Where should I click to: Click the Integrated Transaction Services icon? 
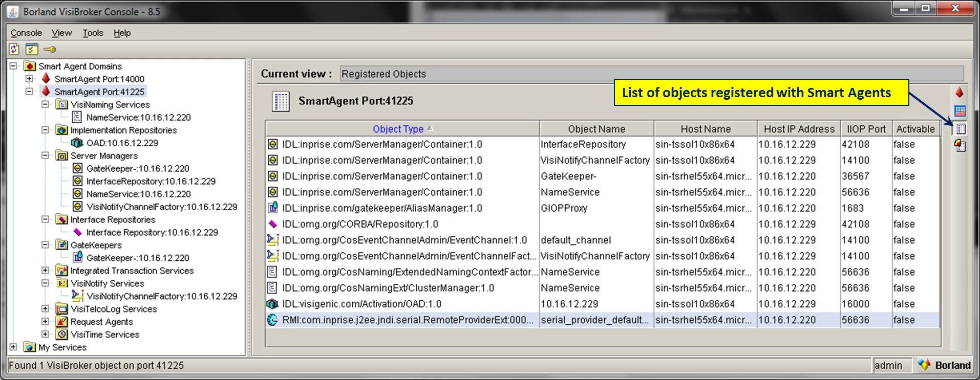click(x=62, y=271)
